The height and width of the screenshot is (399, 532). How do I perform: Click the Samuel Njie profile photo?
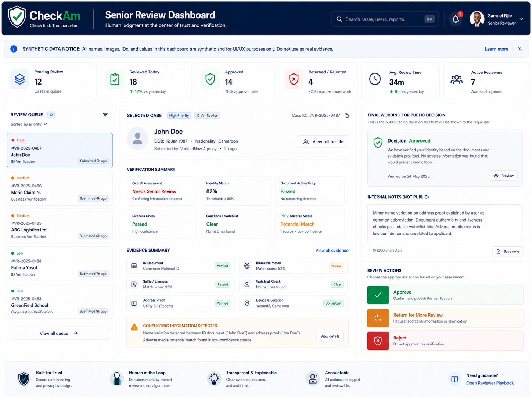(477, 19)
